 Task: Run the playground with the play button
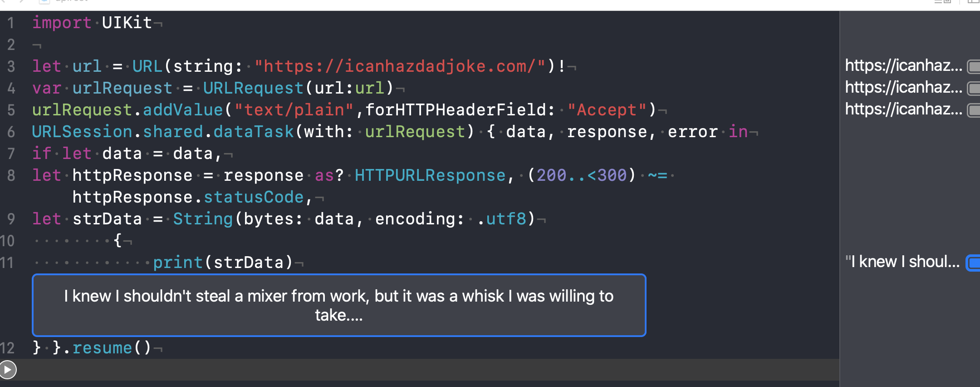pos(8,370)
